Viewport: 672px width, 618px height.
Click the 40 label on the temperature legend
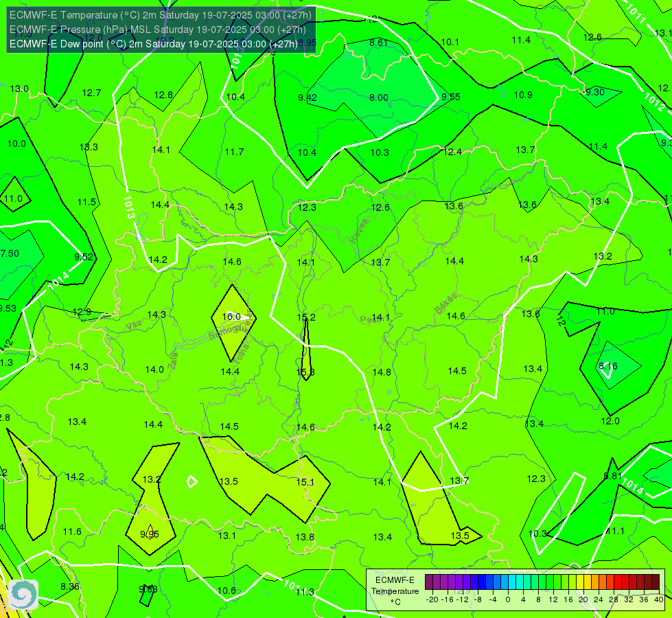click(x=659, y=599)
